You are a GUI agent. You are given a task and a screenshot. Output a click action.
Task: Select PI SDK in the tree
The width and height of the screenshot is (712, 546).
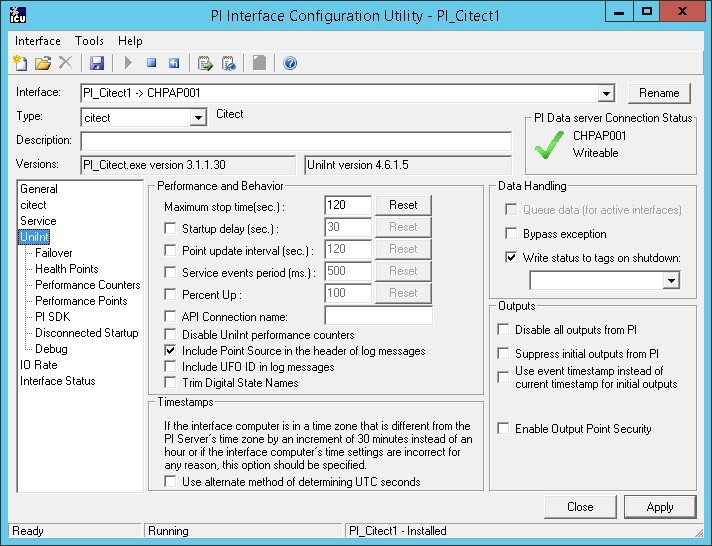[x=52, y=317]
